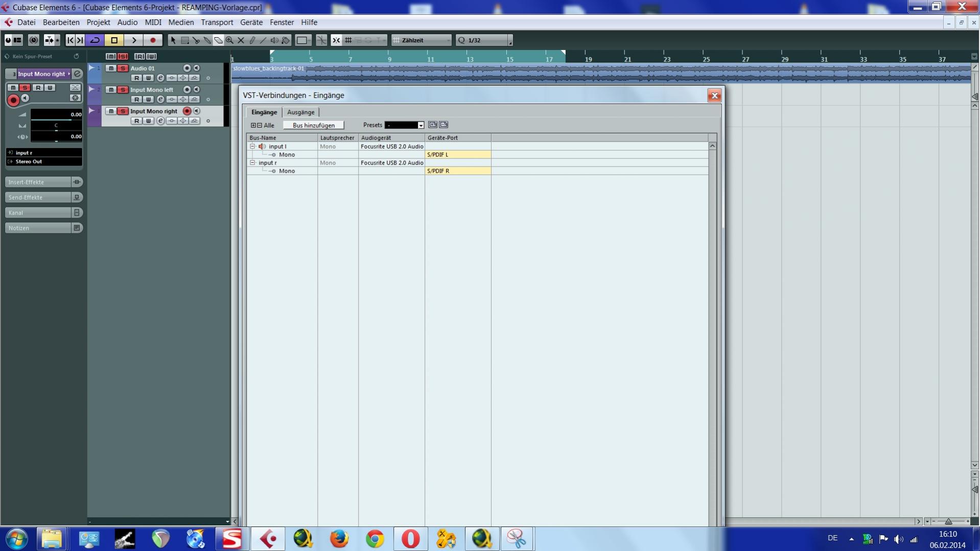Screen dimensions: 980x551
Task: Click the Inspector red record enable button
Action: point(14,100)
